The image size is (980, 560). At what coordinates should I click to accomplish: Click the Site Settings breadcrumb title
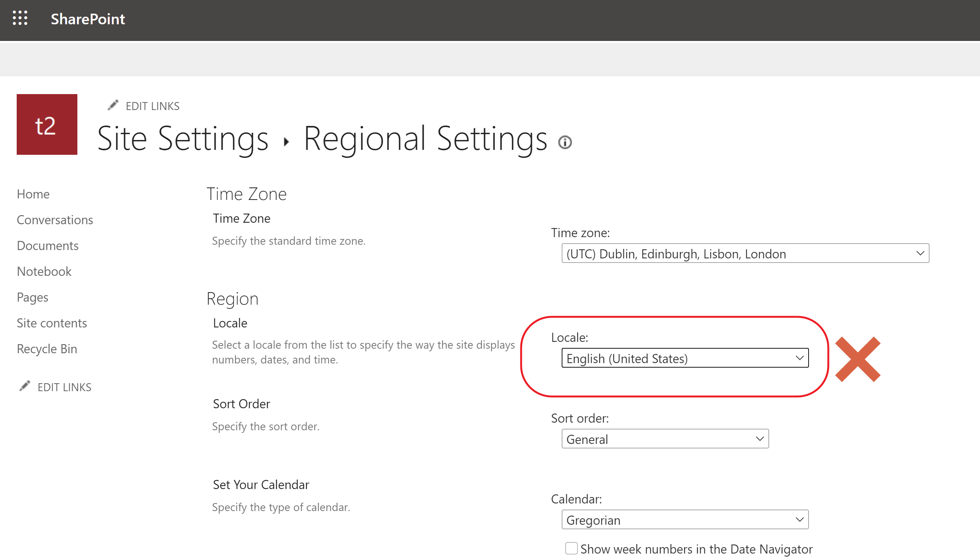183,138
